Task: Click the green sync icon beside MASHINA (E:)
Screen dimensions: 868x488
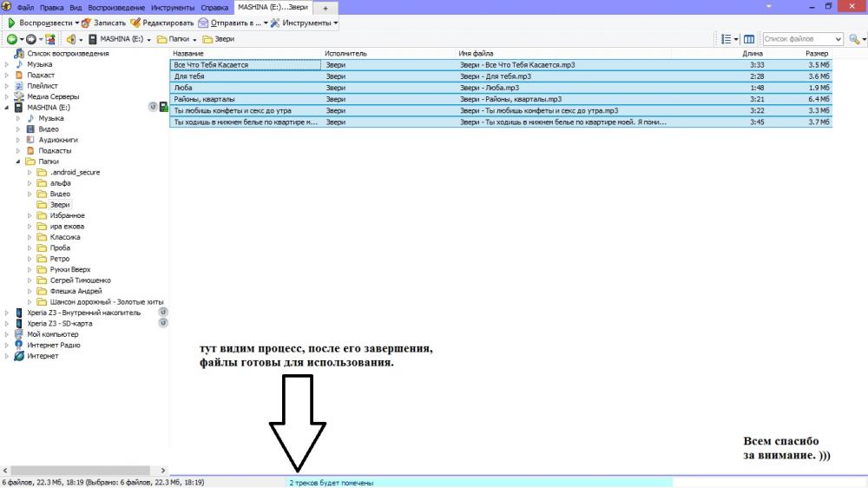Action: point(164,107)
